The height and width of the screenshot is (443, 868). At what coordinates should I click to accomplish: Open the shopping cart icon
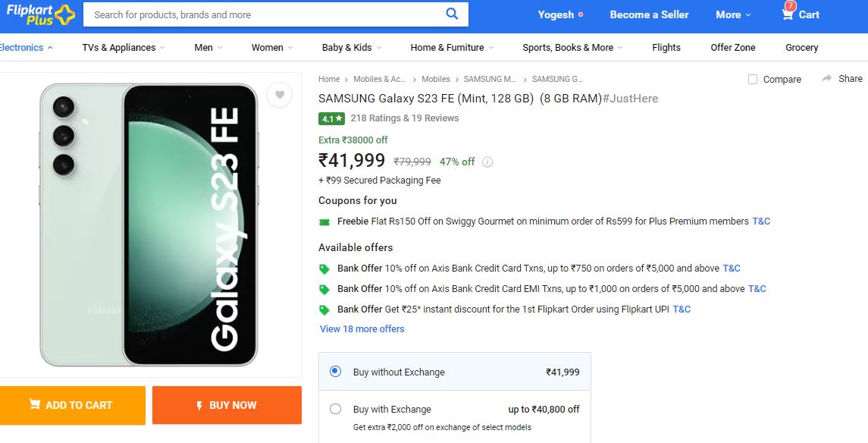click(x=788, y=14)
